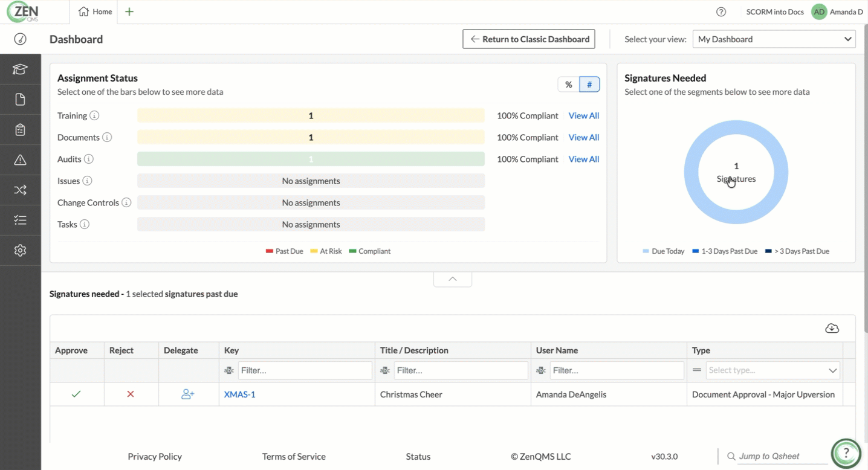Image resolution: width=868 pixels, height=470 pixels.
Task: Click the Training assignment bar
Action: pos(311,115)
